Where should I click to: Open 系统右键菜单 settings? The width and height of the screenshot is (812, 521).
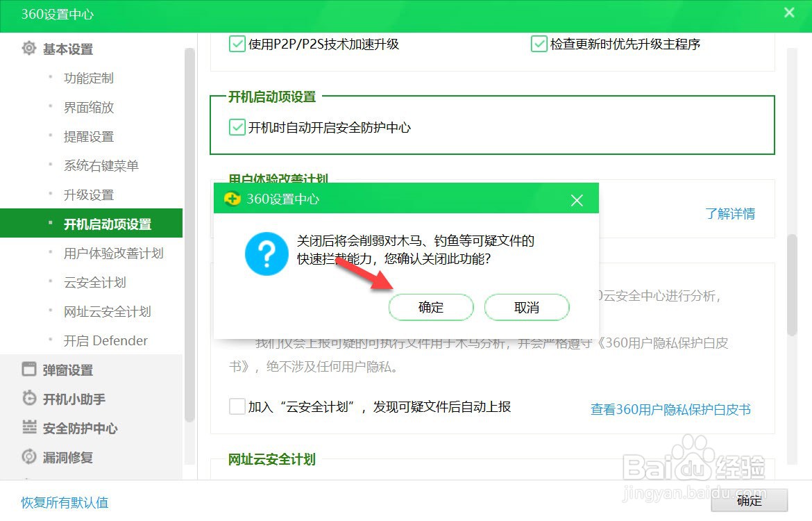click(x=101, y=166)
